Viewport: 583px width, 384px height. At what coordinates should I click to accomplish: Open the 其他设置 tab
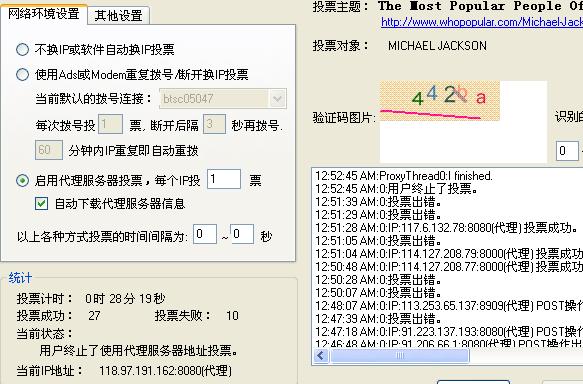tap(119, 16)
